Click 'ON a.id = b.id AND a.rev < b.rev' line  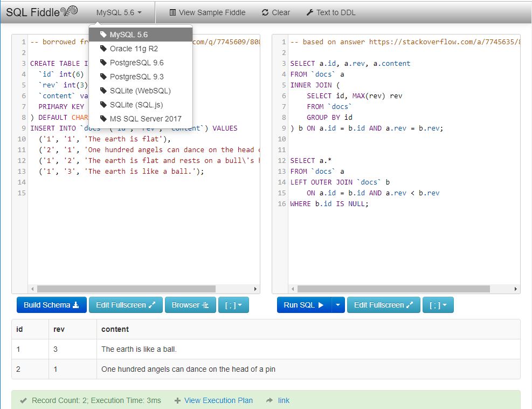pyautogui.click(x=373, y=193)
